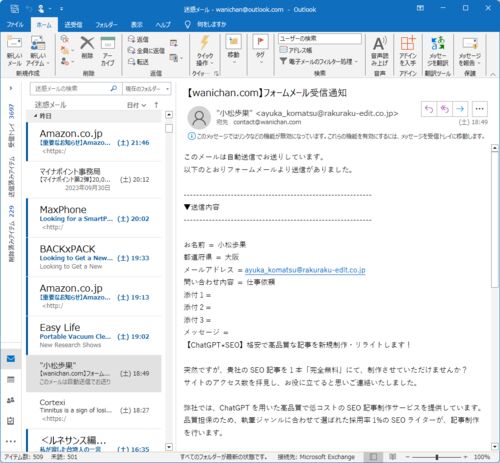Screen dimensions: 500x463
Task: Open Amazon.co.jp message at 21:46
Action: tap(94, 142)
